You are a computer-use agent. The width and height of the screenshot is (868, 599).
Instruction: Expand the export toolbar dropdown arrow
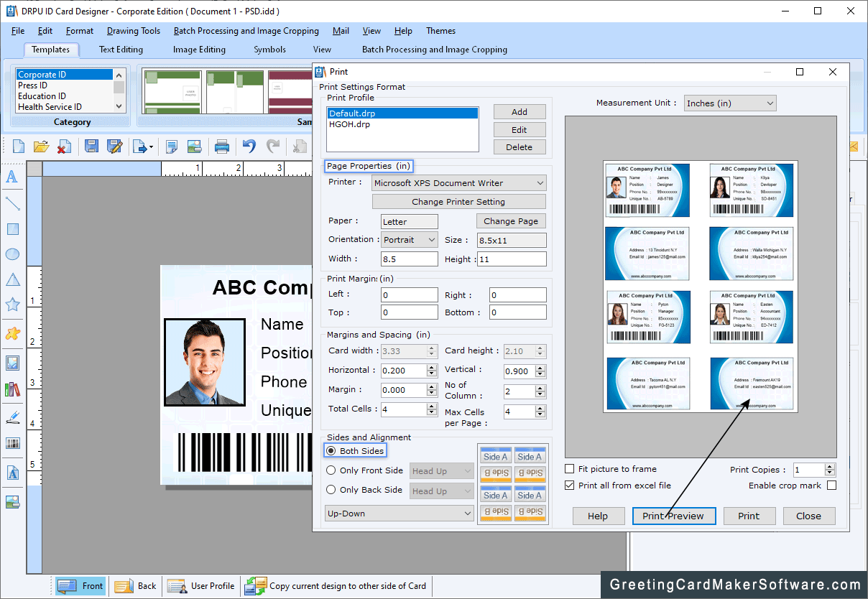(x=151, y=147)
